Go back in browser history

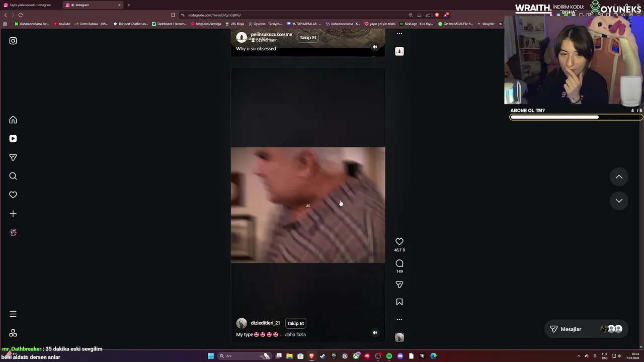6,15
